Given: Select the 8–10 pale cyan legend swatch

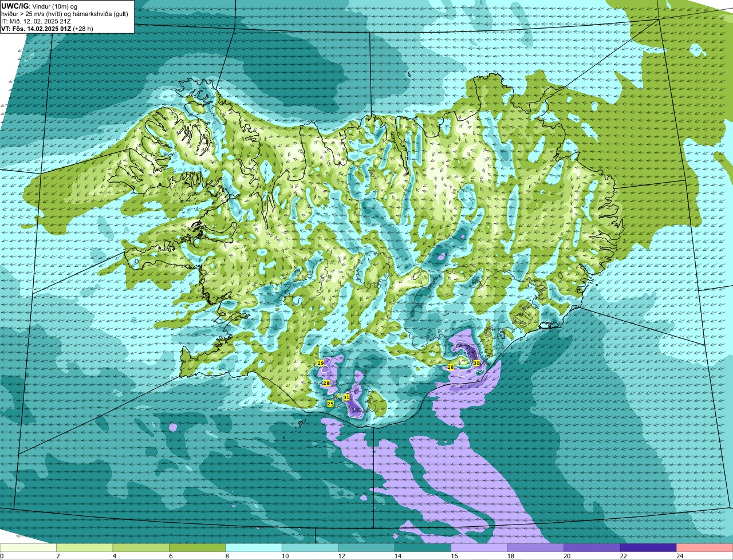Looking at the screenshot, I should click(254, 547).
